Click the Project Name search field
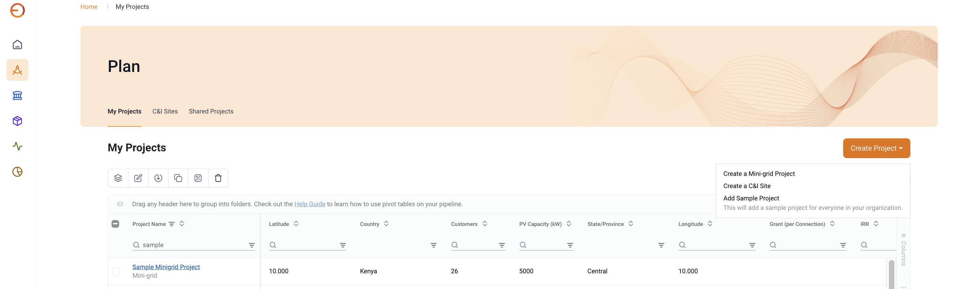Screen dimensions: 980x289 click(x=194, y=245)
